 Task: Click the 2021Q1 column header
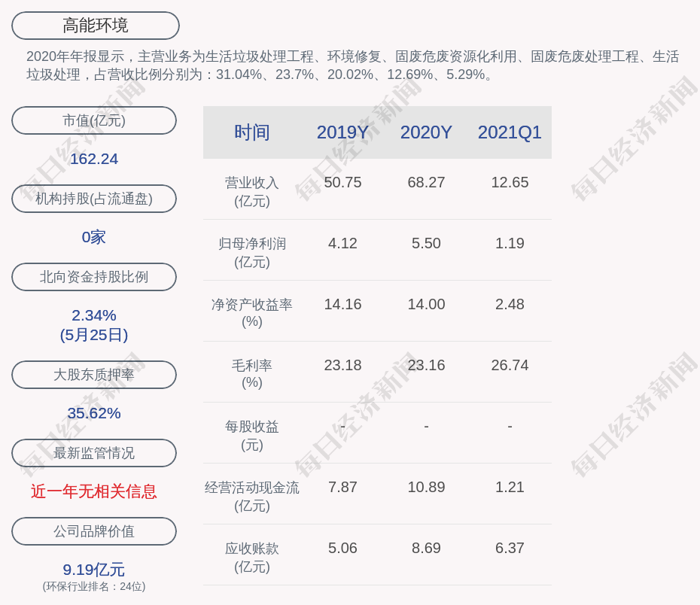(510, 132)
